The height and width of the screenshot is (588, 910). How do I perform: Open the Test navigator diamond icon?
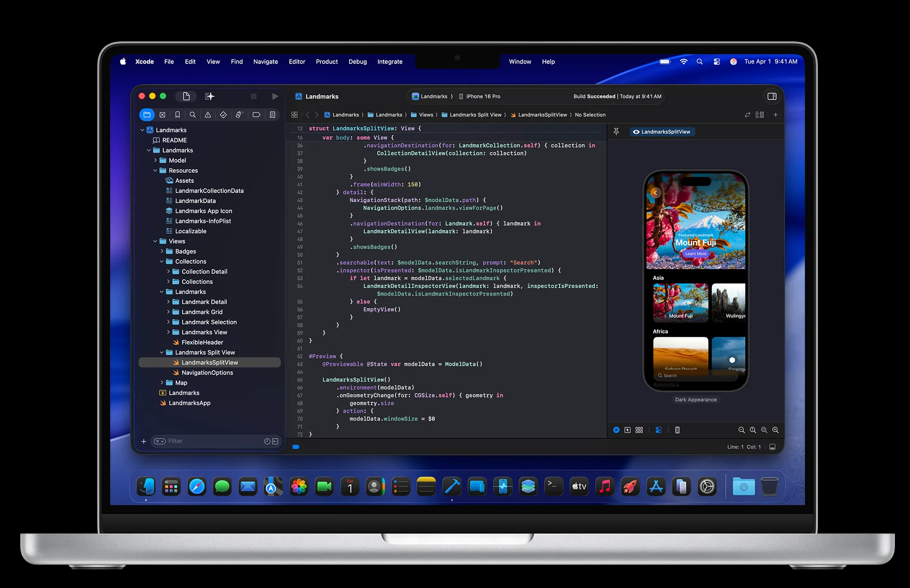click(224, 115)
